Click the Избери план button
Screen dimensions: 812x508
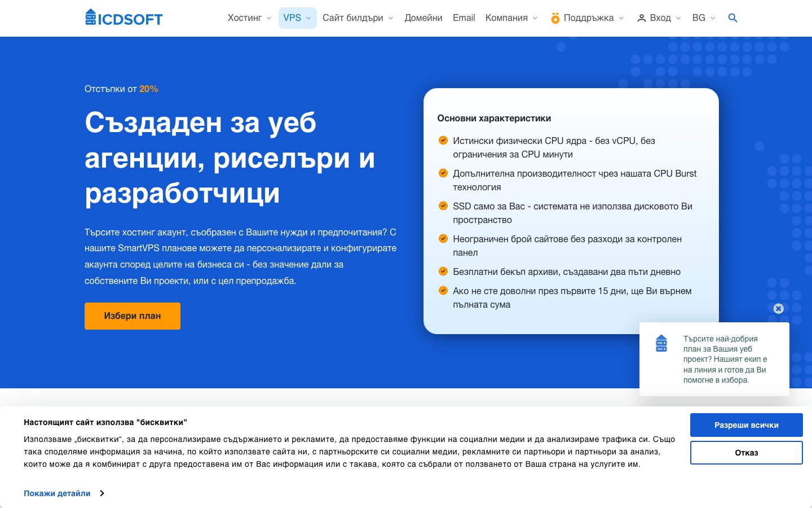pos(133,316)
